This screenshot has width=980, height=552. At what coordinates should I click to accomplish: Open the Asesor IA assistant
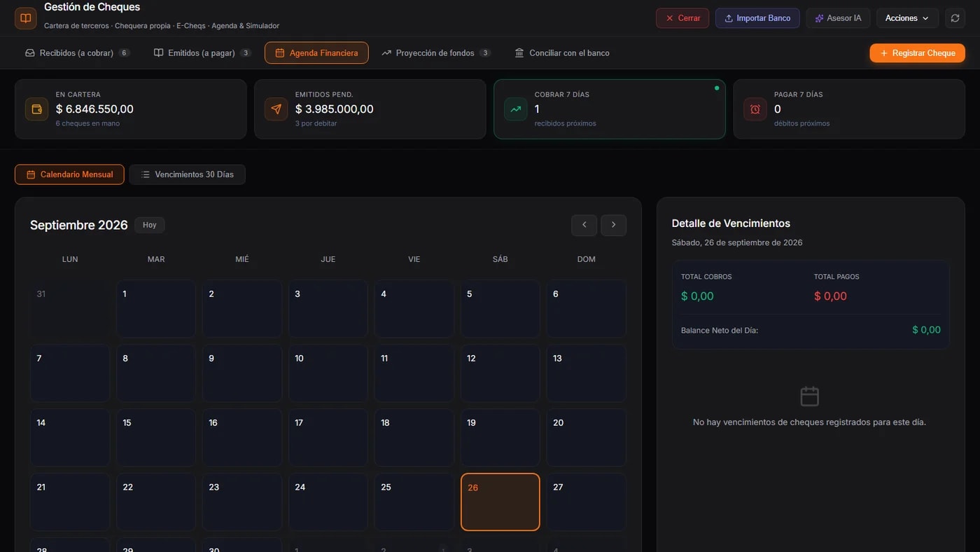click(x=838, y=18)
